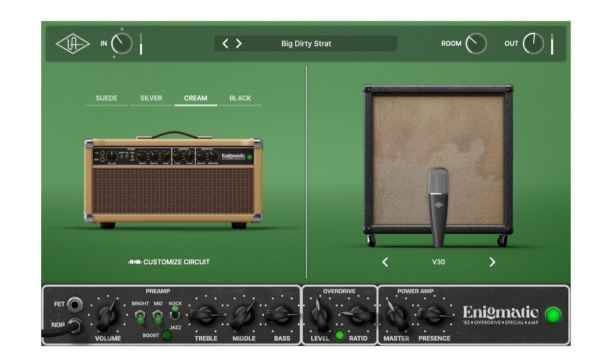Select the BLACK amp tab
607x364 pixels.
coord(240,98)
